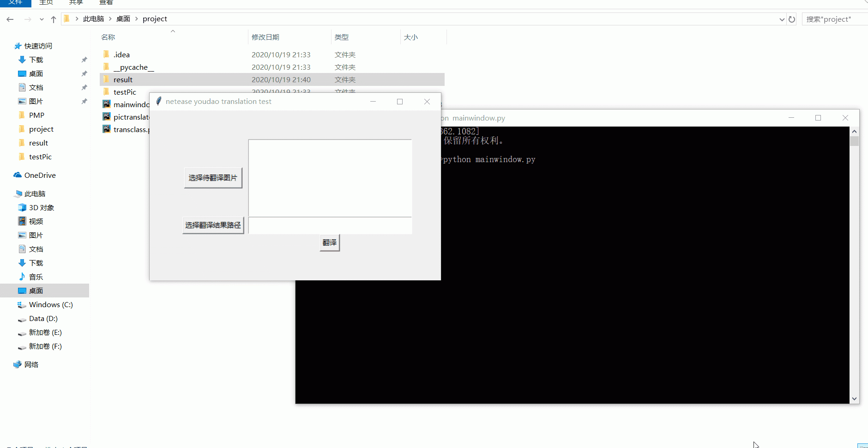868x448 pixels.
Task: Expand address bar history dropdown
Action: (x=782, y=19)
